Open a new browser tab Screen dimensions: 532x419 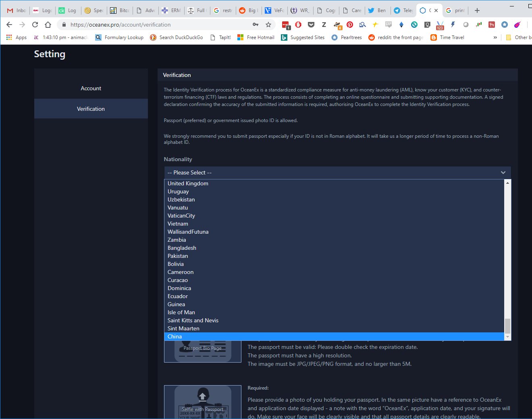477,10
